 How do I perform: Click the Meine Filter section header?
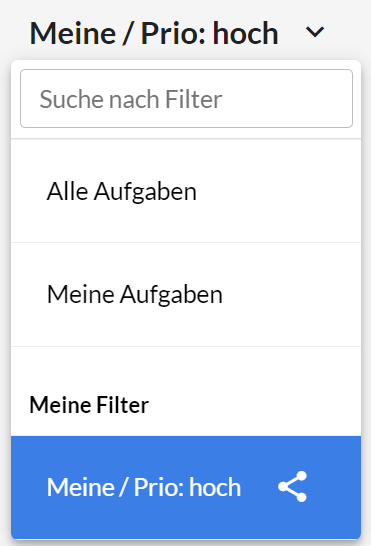pos(89,405)
